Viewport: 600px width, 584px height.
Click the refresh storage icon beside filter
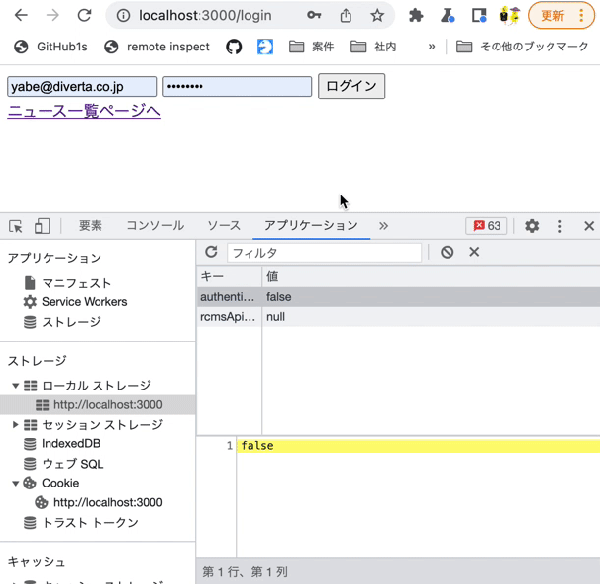(x=211, y=252)
